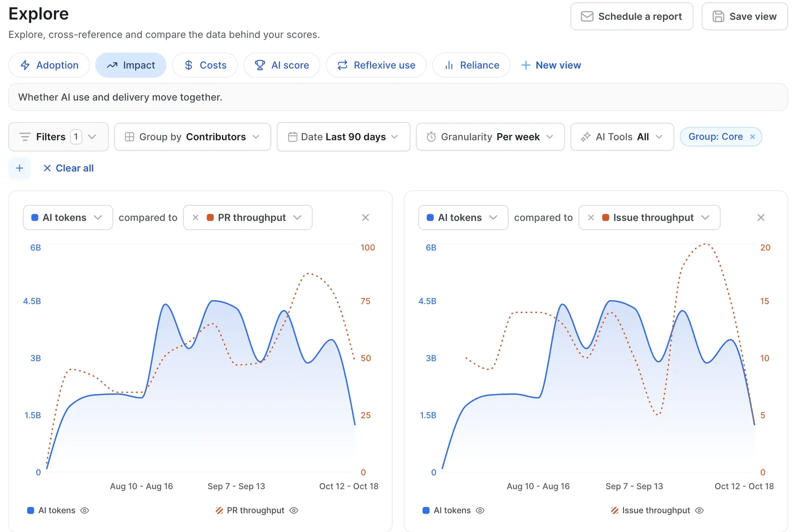This screenshot has width=794, height=532.
Task: Expand the Filters dropdown
Action: coord(58,137)
